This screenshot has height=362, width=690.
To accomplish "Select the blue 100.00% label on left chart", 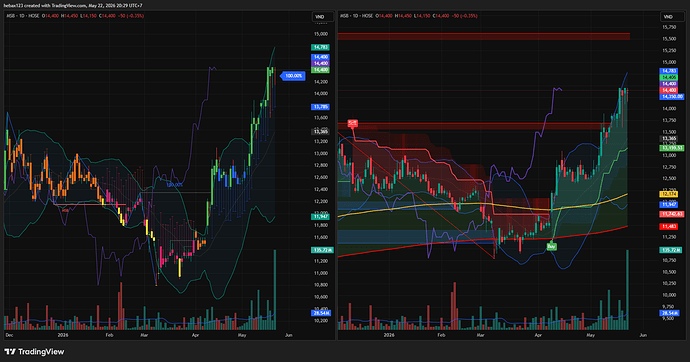I will coord(293,76).
